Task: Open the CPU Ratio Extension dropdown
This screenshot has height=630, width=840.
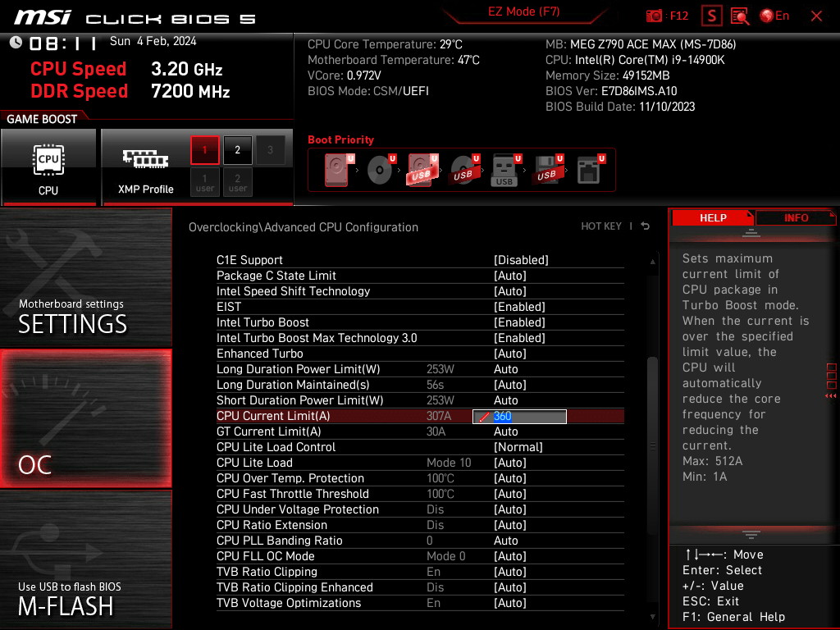Action: click(x=510, y=525)
